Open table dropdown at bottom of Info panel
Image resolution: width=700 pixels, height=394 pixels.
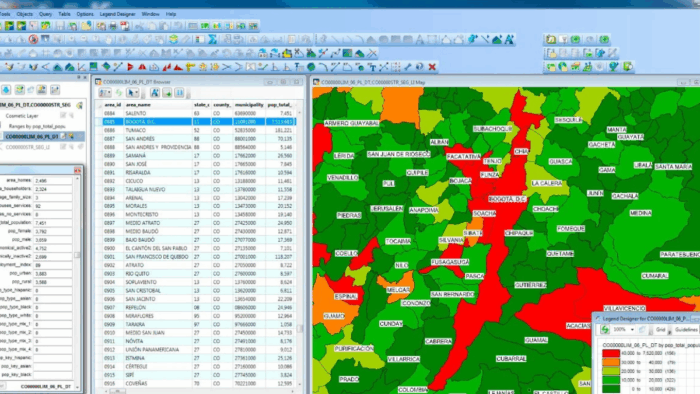[77, 387]
